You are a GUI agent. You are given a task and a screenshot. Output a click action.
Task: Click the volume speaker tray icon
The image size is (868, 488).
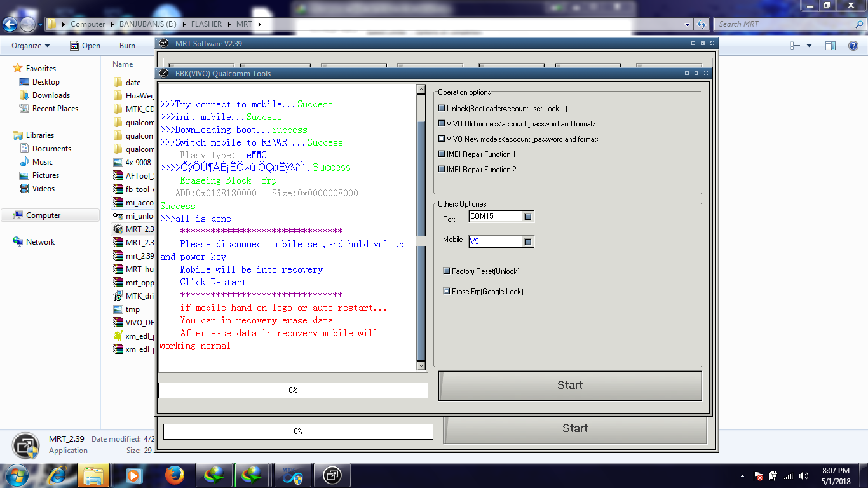pyautogui.click(x=804, y=476)
